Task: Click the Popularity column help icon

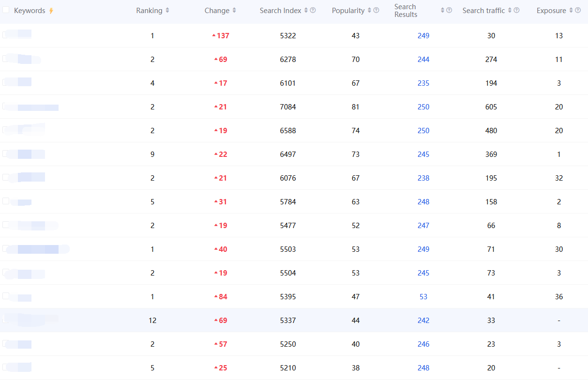Action: pyautogui.click(x=376, y=10)
